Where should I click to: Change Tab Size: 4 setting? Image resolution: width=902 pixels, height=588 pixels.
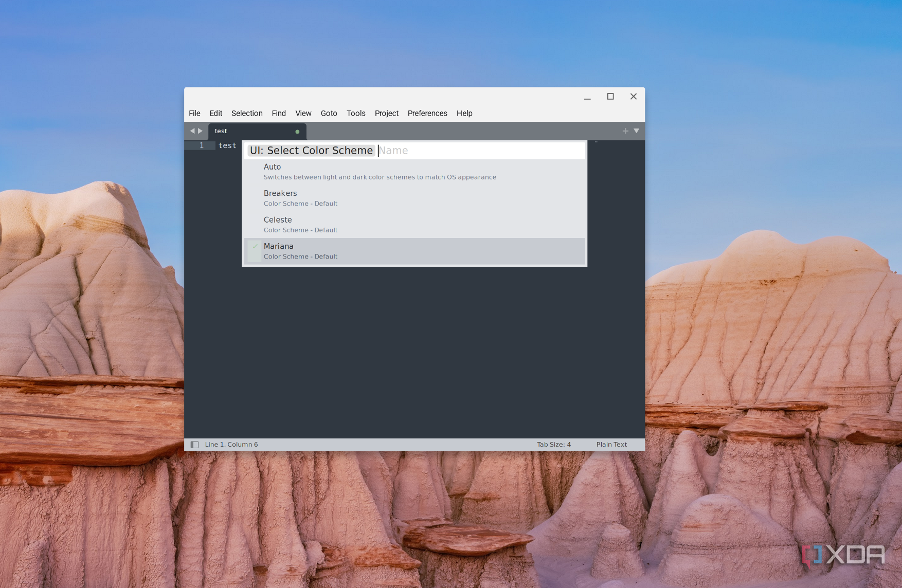(x=554, y=445)
